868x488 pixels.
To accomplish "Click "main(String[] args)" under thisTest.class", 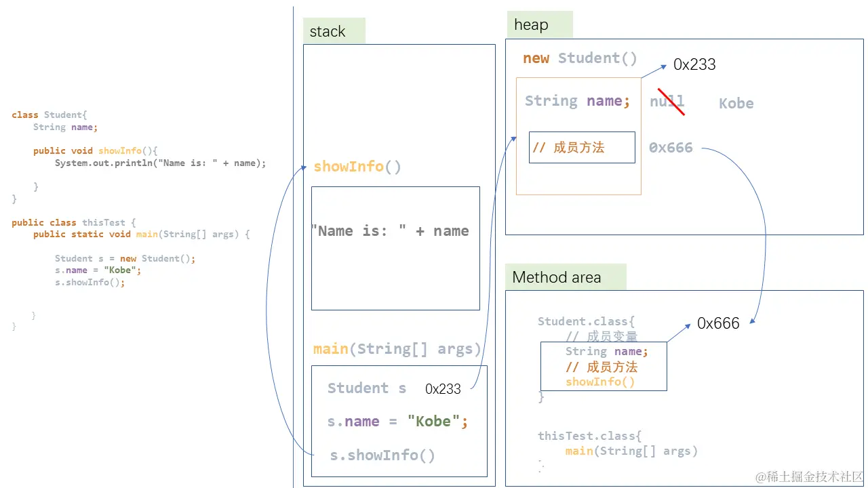I will (631, 451).
